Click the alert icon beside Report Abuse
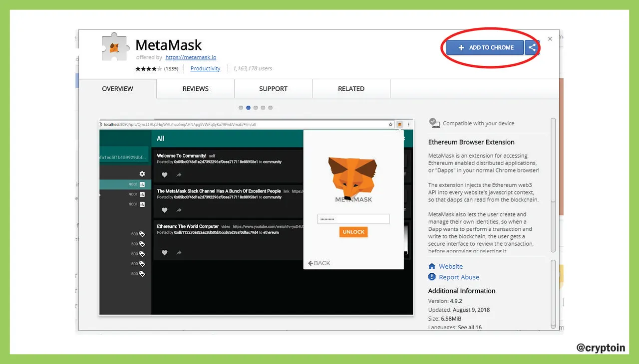This screenshot has height=364, width=639. coord(432,277)
